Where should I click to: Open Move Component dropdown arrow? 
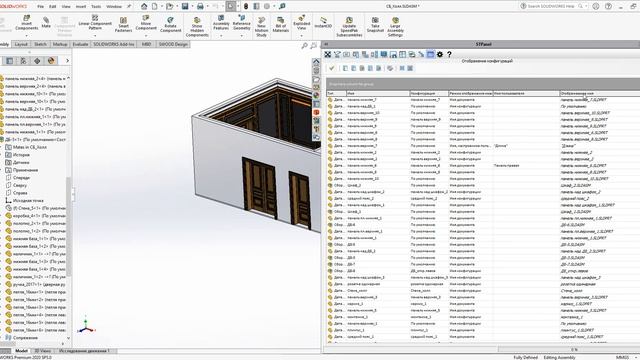[146, 36]
